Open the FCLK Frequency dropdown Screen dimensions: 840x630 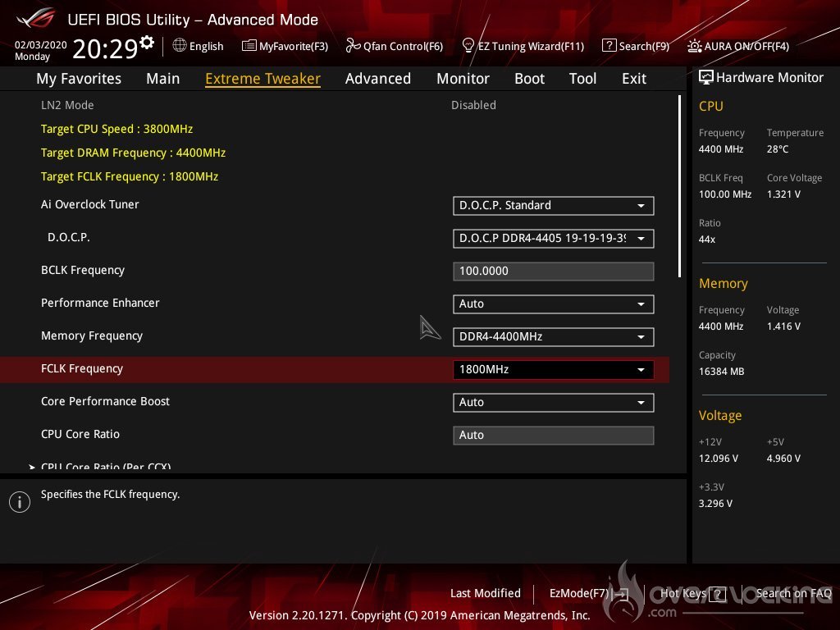click(554, 370)
